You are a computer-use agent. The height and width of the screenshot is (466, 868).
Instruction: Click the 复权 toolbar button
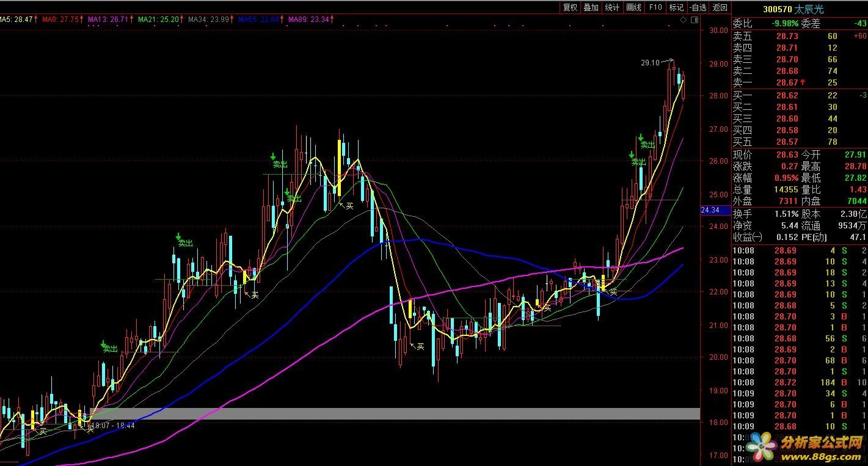tap(571, 7)
